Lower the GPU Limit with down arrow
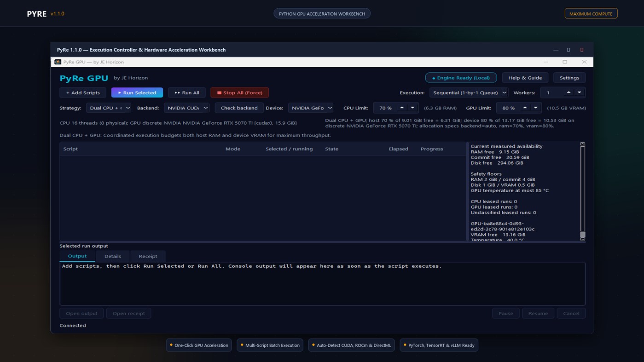Viewport: 644px width, 362px height. [535, 108]
